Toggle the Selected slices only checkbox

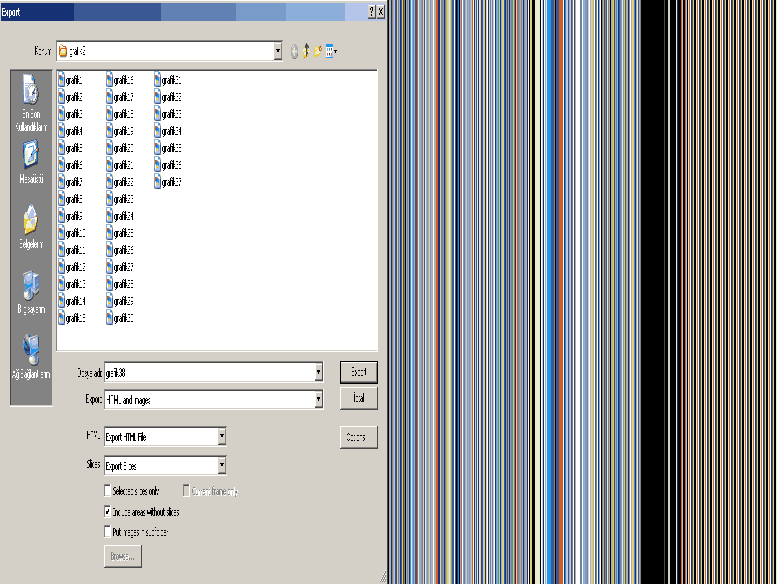tap(107, 491)
